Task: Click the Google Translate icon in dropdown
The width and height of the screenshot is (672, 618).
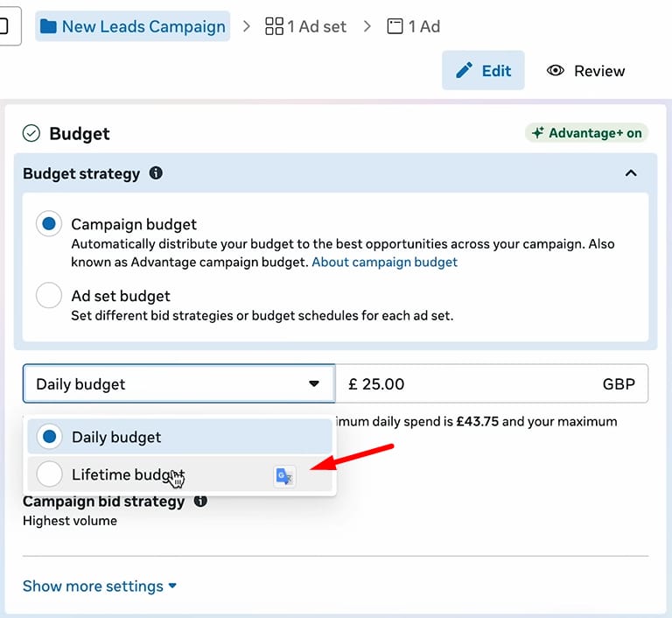Action: click(x=284, y=475)
